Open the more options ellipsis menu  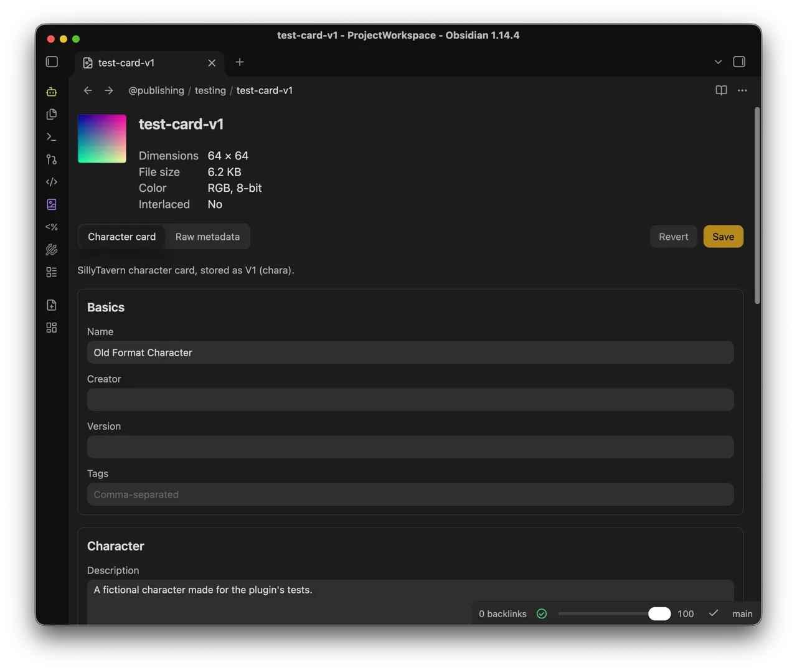[x=742, y=90]
